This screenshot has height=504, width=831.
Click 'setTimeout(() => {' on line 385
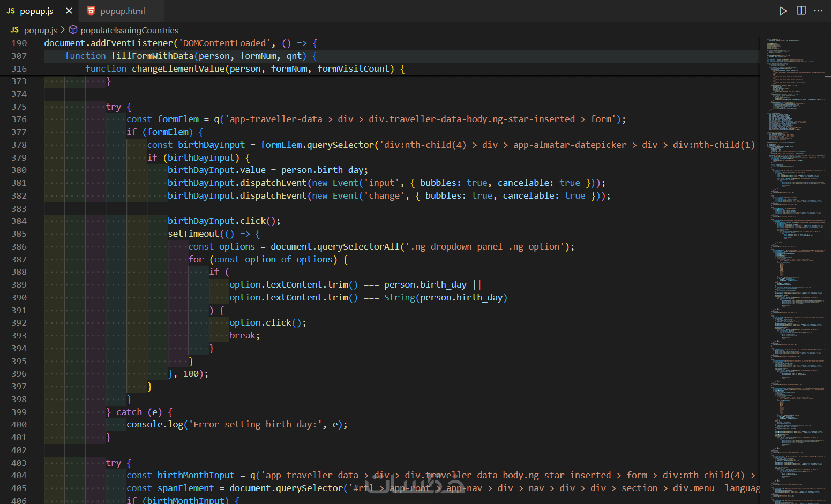tap(214, 234)
